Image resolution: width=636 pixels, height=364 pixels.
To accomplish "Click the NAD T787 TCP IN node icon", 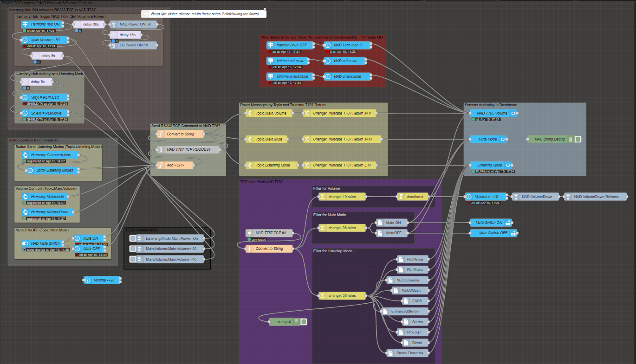I will tap(250, 233).
